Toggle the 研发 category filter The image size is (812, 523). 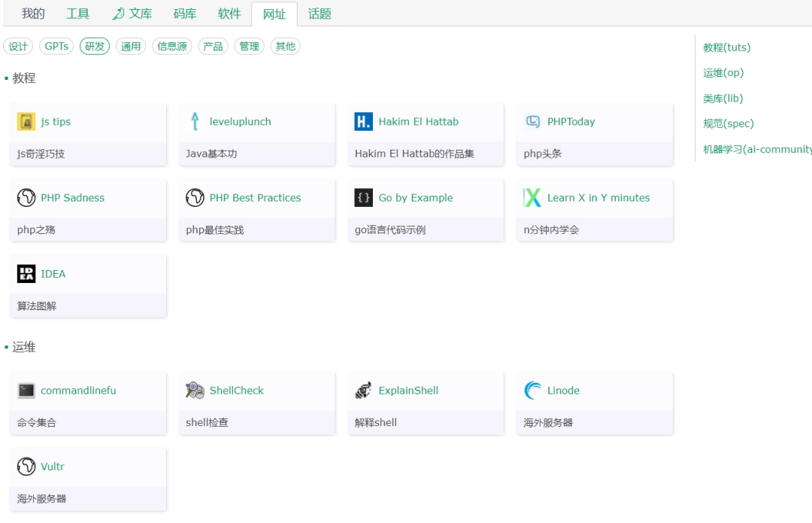[95, 47]
